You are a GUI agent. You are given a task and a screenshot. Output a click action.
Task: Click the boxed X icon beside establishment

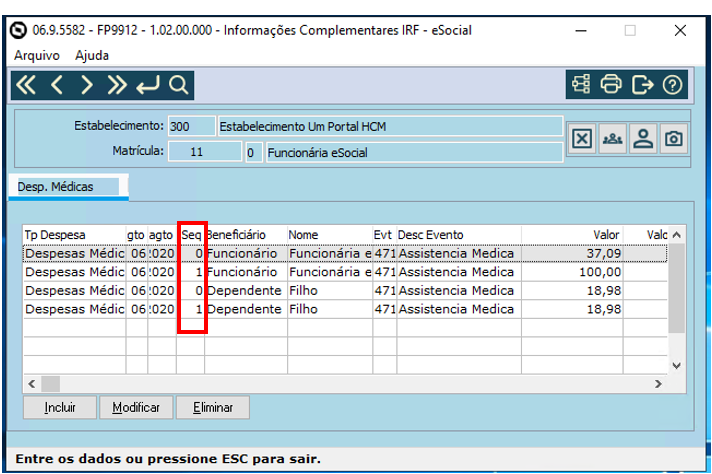coord(582,138)
